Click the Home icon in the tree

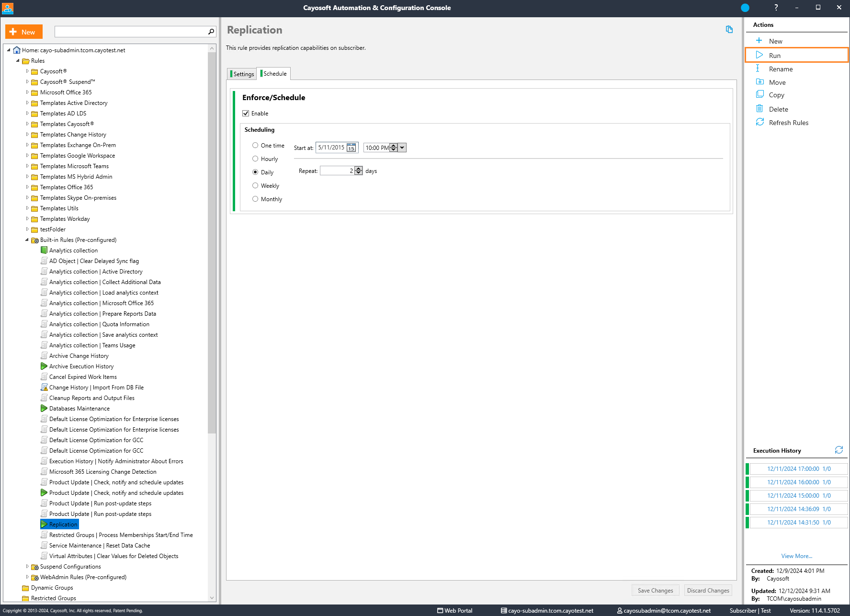17,50
